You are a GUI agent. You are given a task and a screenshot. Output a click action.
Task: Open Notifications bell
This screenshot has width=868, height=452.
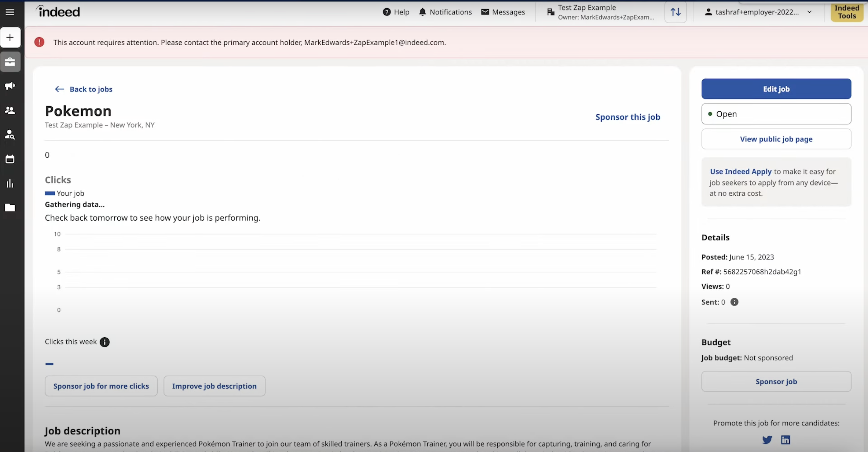[x=445, y=12]
